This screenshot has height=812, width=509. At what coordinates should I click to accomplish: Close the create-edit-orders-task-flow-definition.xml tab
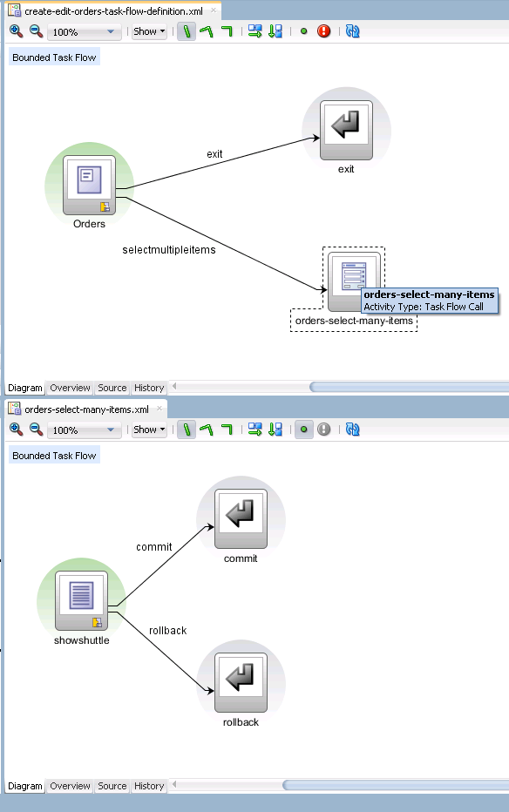[214, 10]
